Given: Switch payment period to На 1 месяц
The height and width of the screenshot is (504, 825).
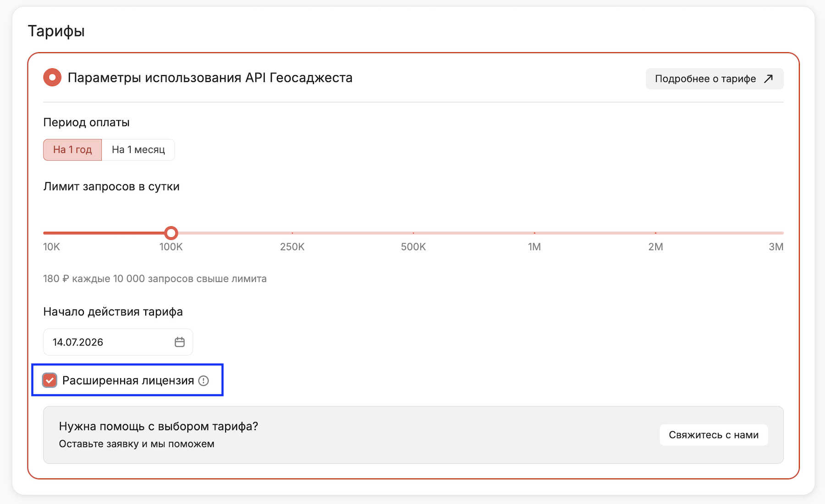Looking at the screenshot, I should tap(138, 150).
